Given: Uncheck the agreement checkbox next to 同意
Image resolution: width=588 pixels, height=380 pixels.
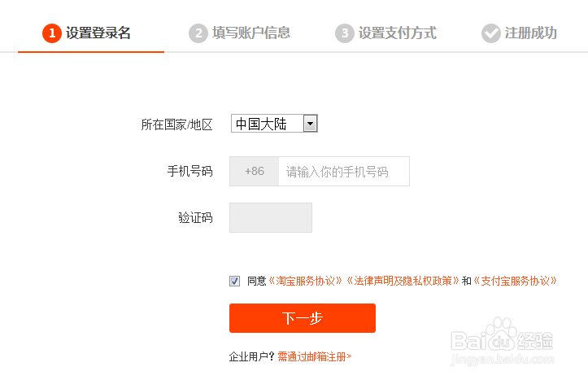Looking at the screenshot, I should pos(235,281).
